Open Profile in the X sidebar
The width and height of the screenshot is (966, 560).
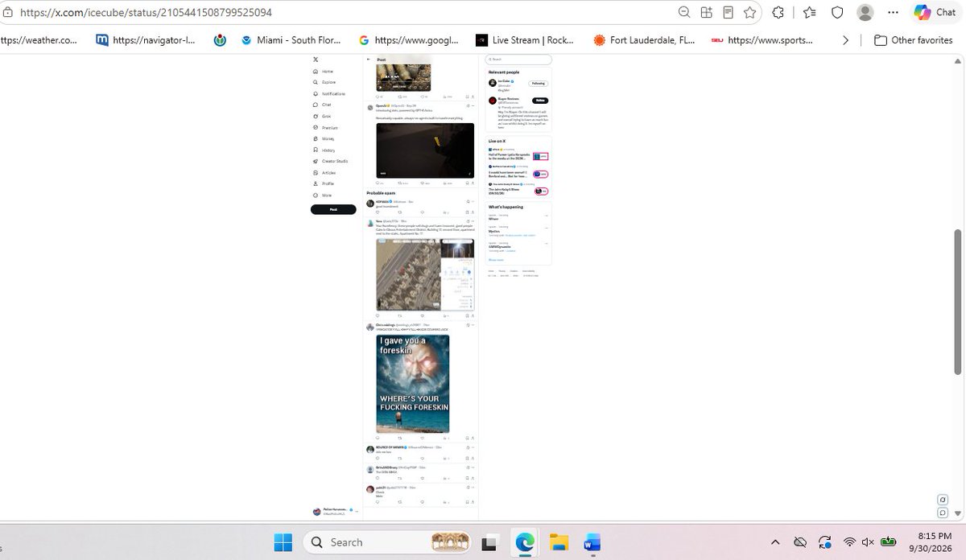coord(324,184)
